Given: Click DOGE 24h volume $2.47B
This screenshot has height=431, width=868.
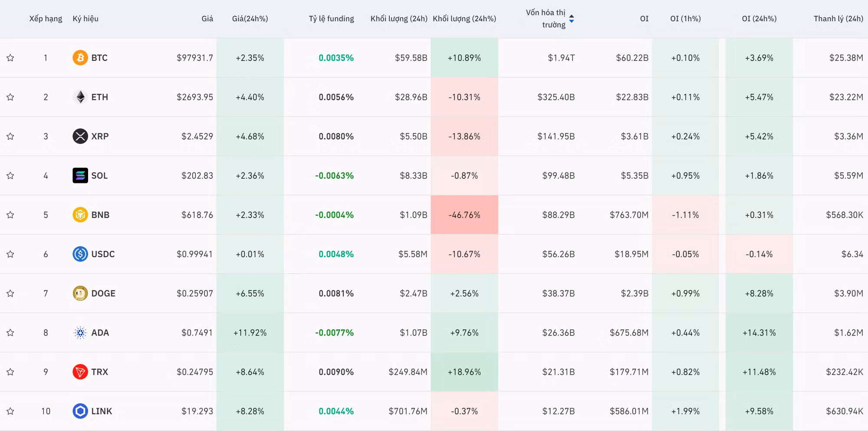Looking at the screenshot, I should pos(414,293).
